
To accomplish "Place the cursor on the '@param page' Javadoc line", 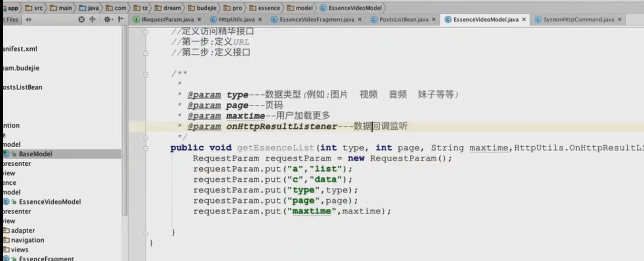I will click(230, 105).
